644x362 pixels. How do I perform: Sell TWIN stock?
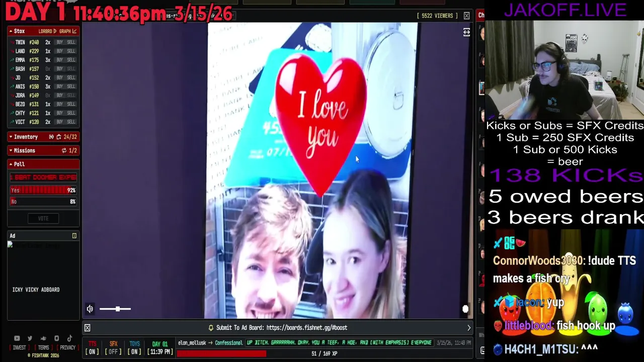pyautogui.click(x=71, y=42)
